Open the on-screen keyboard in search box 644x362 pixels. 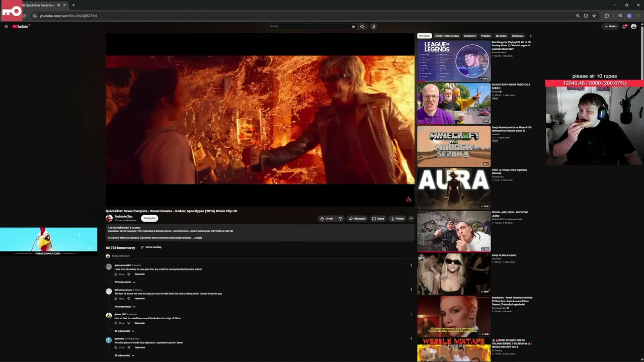pyautogui.click(x=354, y=27)
